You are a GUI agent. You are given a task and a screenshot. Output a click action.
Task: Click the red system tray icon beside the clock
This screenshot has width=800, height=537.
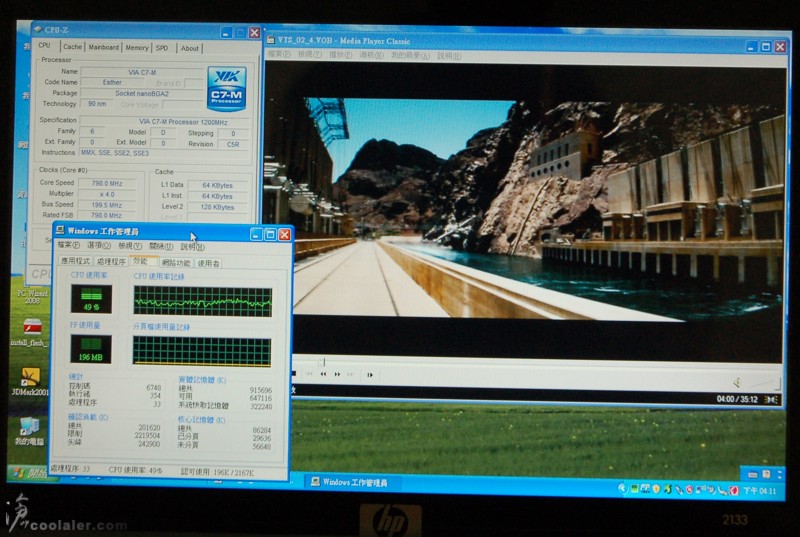[734, 491]
